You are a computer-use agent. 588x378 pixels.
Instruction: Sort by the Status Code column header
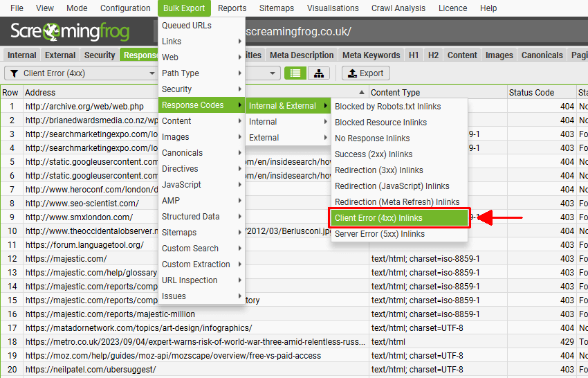click(x=542, y=92)
